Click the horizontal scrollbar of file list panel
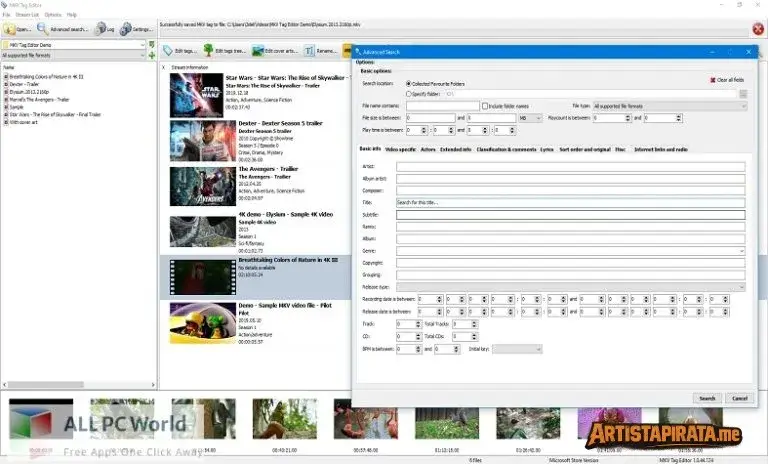The width and height of the screenshot is (768, 464). (x=79, y=385)
